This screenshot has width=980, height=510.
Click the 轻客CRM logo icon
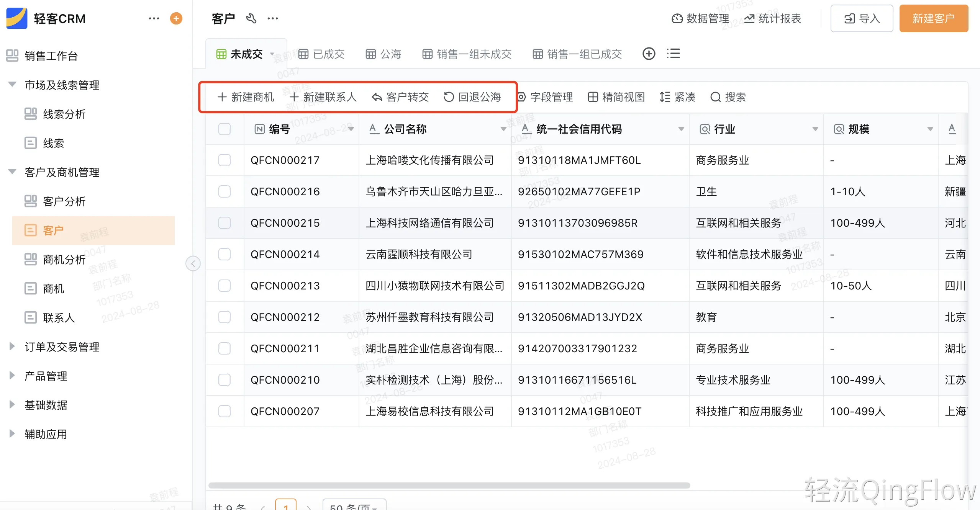(17, 18)
